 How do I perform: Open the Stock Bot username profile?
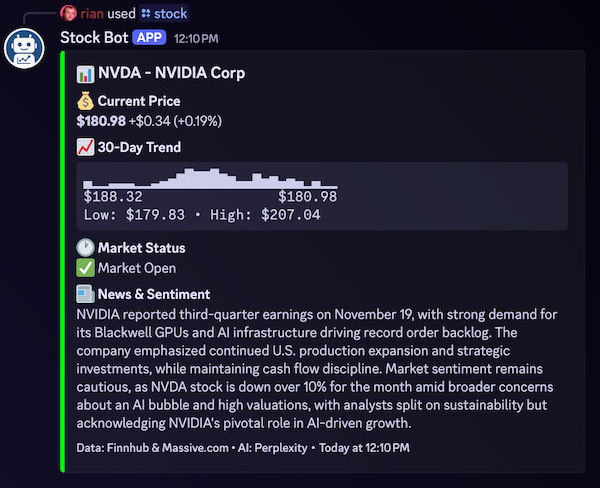pos(94,38)
